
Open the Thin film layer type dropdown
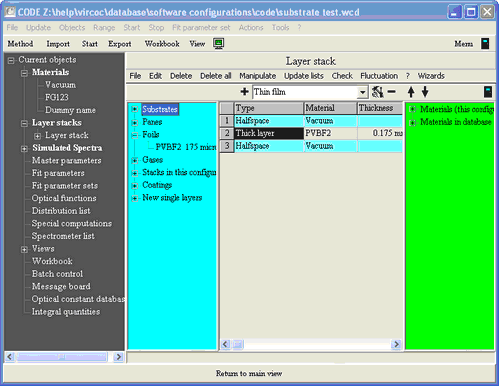[362, 92]
